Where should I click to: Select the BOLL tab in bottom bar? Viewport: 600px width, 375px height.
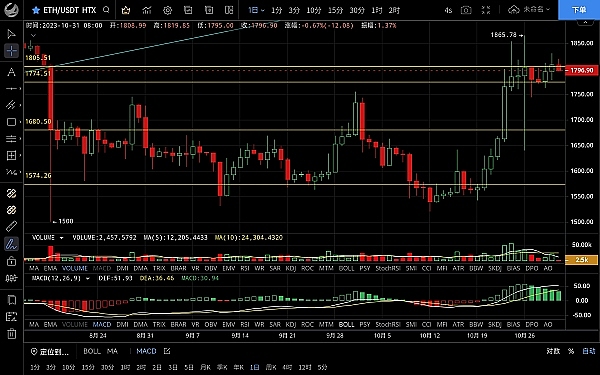point(92,351)
